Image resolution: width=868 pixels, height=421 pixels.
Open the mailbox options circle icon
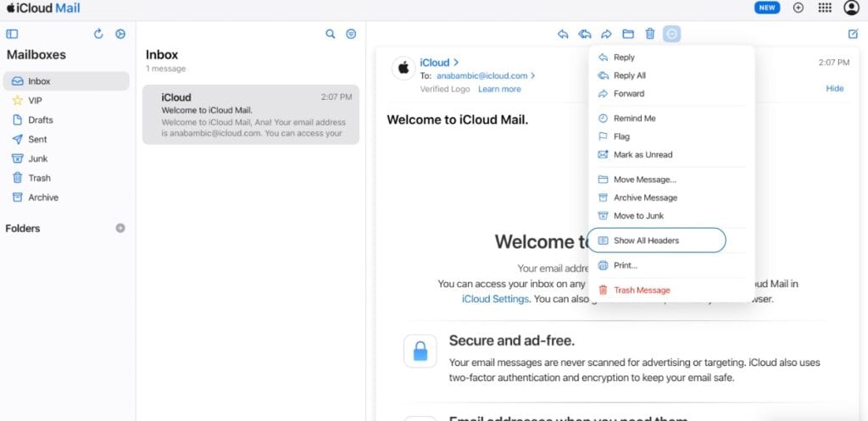coord(120,34)
